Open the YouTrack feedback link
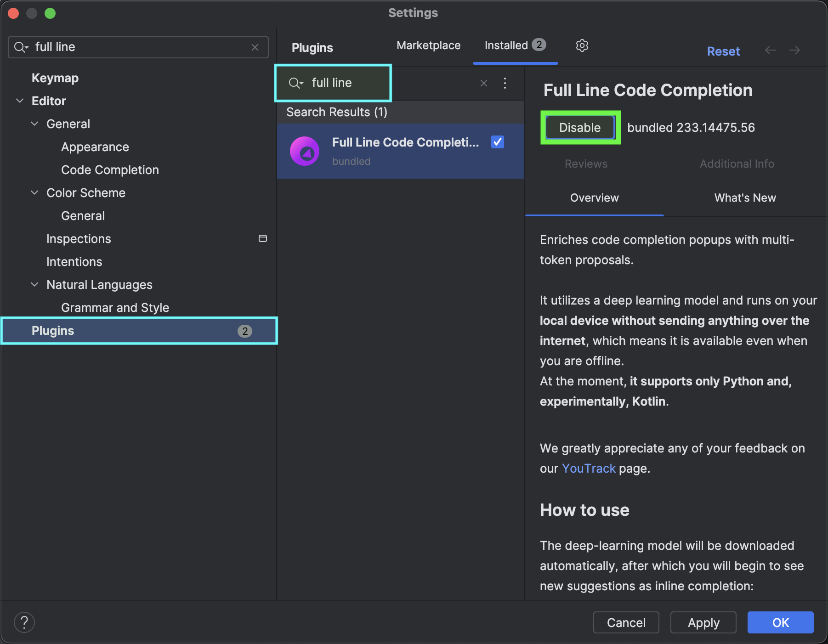This screenshot has height=644, width=828. (x=589, y=468)
